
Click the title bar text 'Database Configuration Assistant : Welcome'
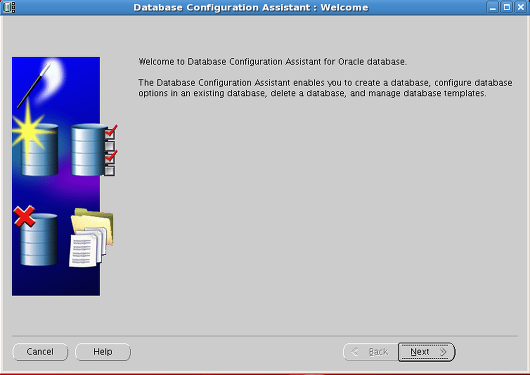[x=251, y=7]
